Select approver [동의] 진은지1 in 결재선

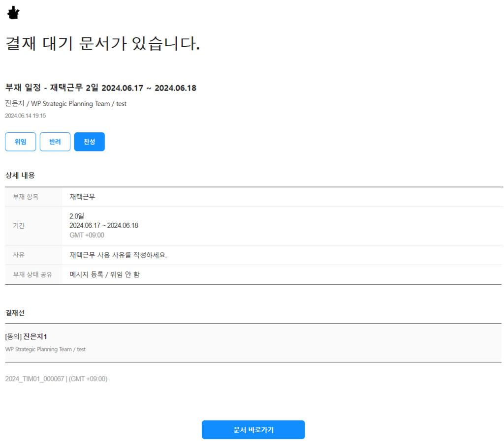point(26,336)
